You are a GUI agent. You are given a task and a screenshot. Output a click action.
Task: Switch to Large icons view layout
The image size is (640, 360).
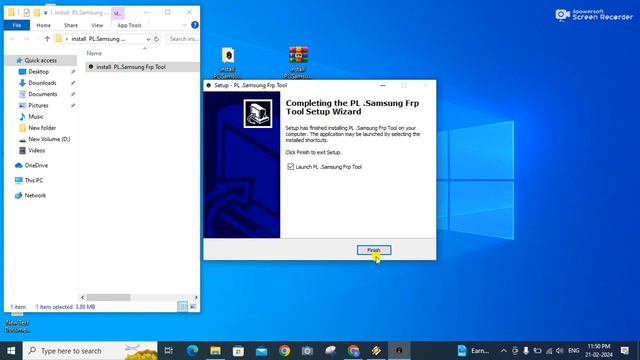193,307
